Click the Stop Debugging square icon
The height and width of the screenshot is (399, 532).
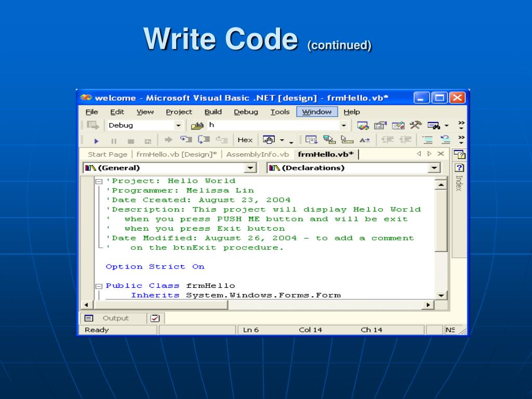tap(131, 140)
